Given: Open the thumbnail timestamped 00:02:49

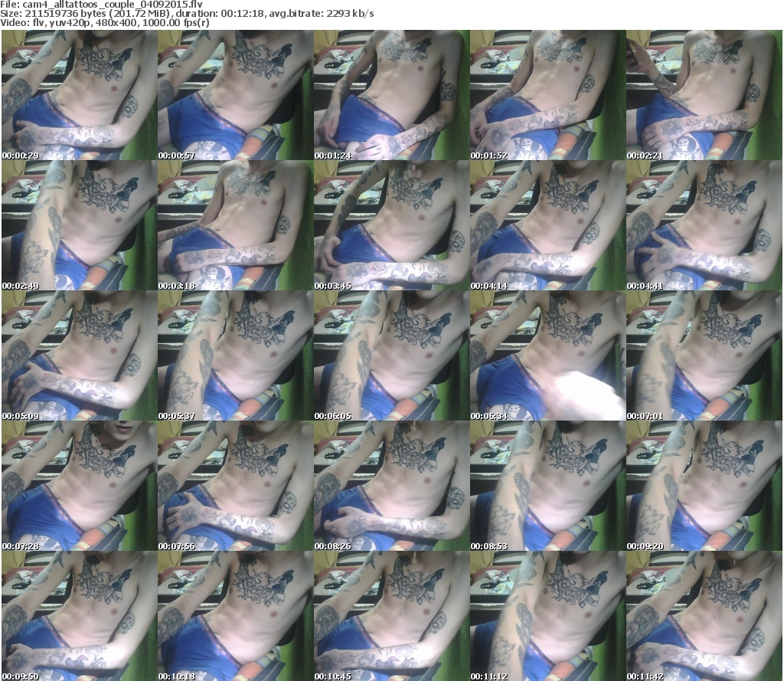Looking at the screenshot, I should click(80, 225).
